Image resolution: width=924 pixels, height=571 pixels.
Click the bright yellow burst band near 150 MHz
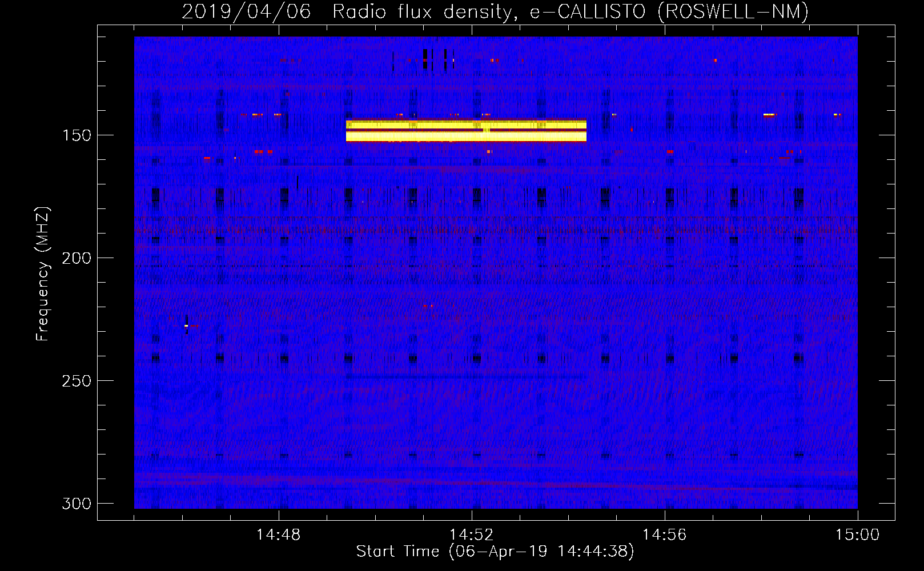click(x=466, y=130)
